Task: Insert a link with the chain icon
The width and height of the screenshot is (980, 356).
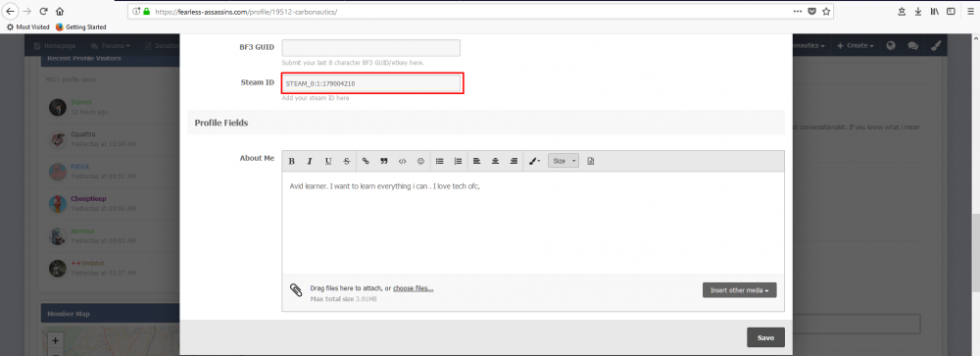Action: 366,161
